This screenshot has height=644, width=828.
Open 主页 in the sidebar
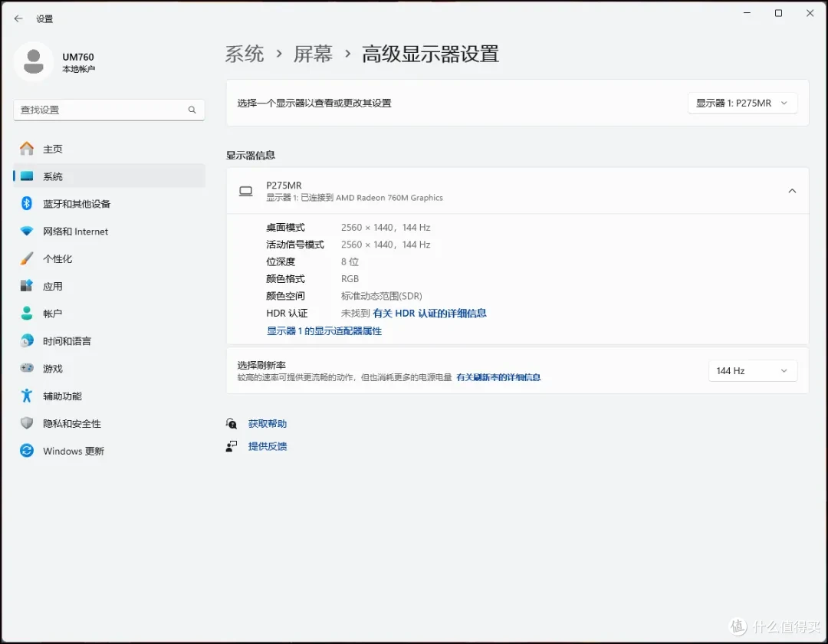coord(110,149)
